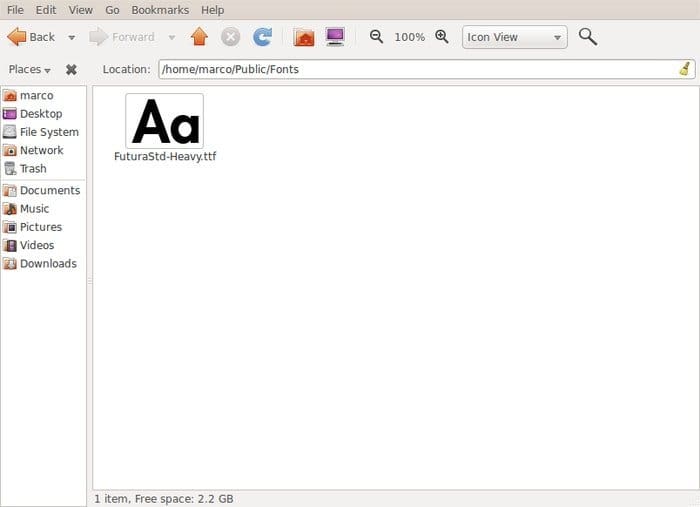Reset zoom via the 100% label

409,37
